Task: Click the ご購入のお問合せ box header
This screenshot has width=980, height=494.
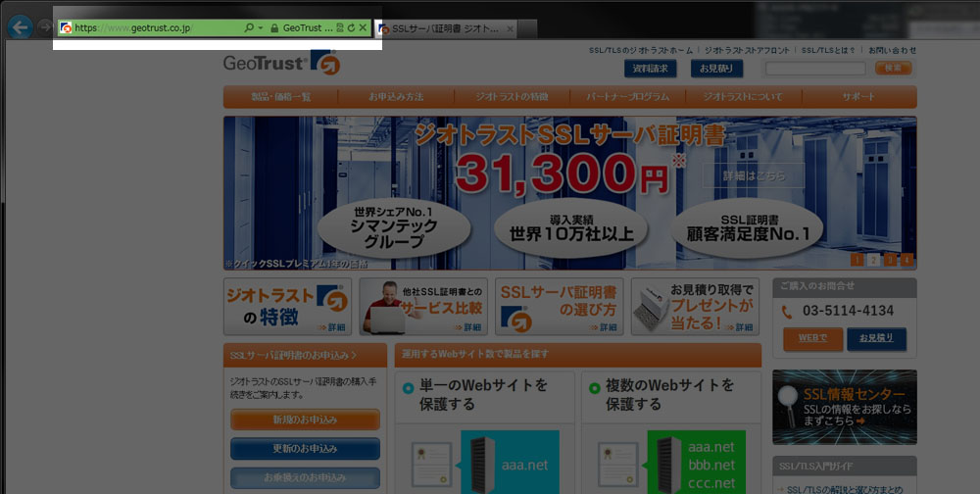Action: coord(845,287)
